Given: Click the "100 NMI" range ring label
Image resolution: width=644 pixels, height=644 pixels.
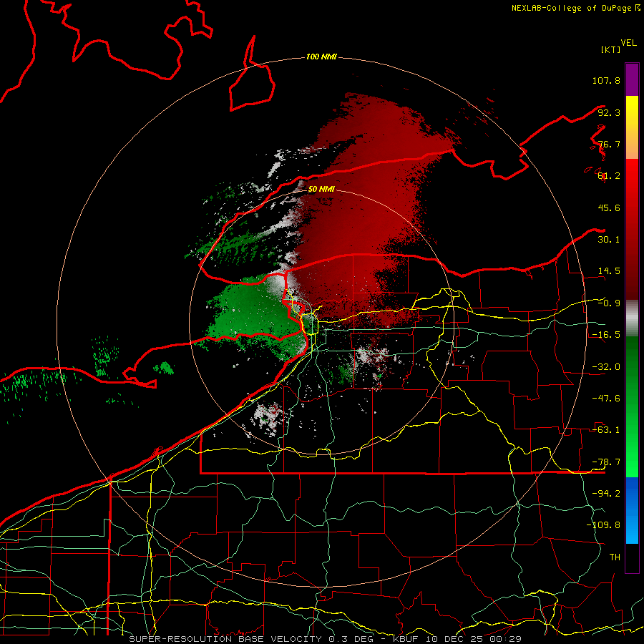Looking at the screenshot, I should (321, 57).
